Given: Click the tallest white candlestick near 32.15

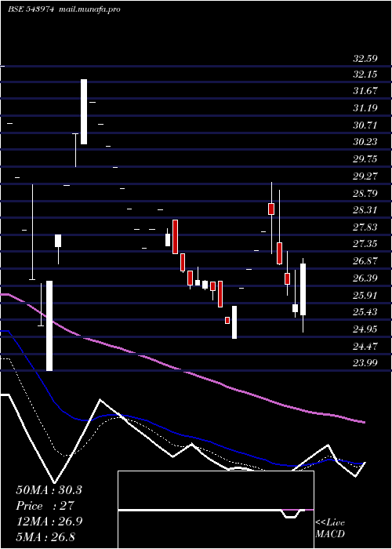Looking at the screenshot, I should pyautogui.click(x=84, y=111).
